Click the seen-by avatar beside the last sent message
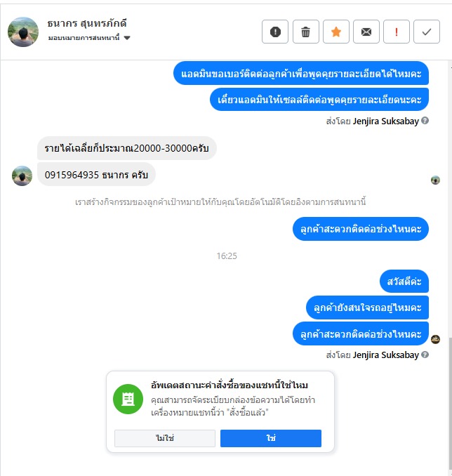452x476 pixels. 436,339
